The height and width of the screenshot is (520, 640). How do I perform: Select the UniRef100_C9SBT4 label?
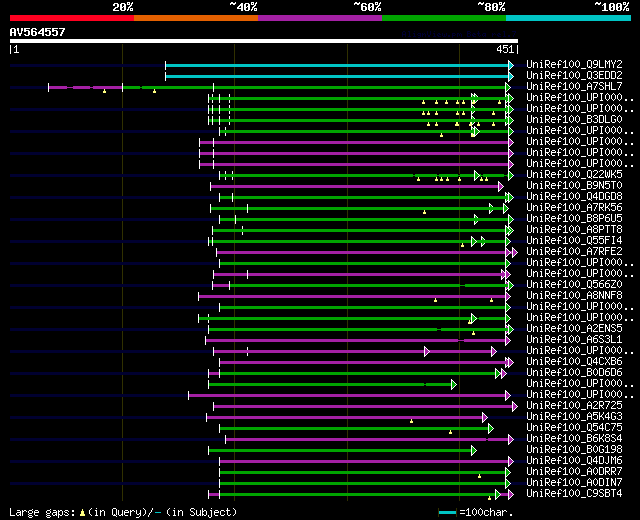point(574,494)
